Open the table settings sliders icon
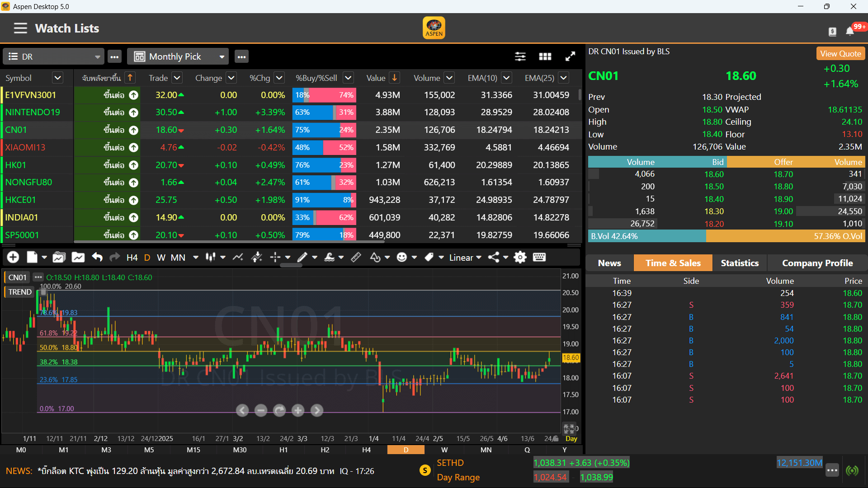The width and height of the screenshot is (868, 488). click(520, 56)
